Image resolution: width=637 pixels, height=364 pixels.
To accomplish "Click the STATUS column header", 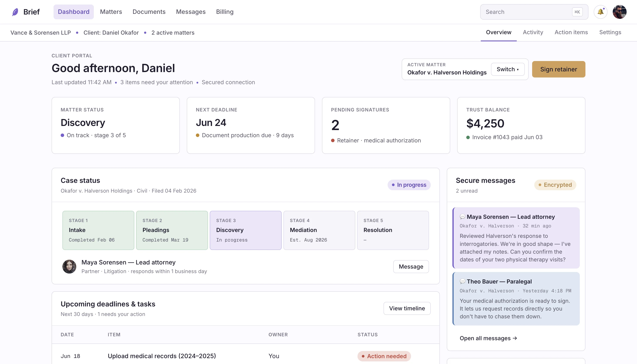I will tap(367, 335).
